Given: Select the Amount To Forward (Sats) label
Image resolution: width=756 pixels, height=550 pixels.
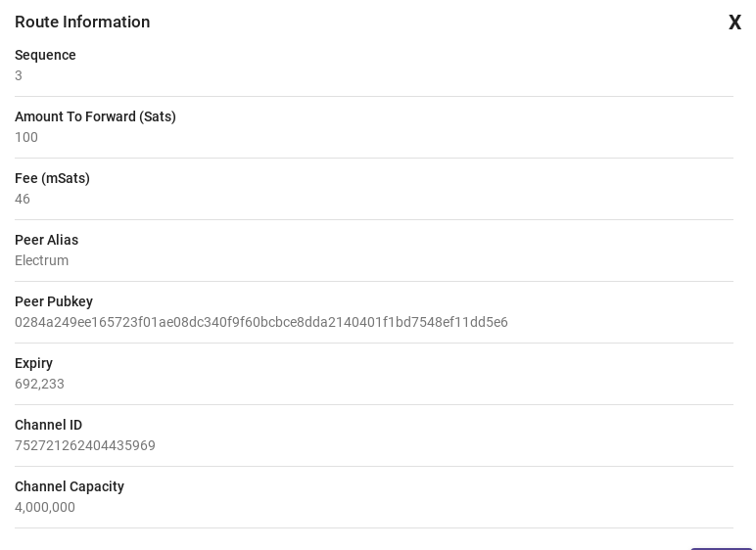Looking at the screenshot, I should [x=95, y=116].
